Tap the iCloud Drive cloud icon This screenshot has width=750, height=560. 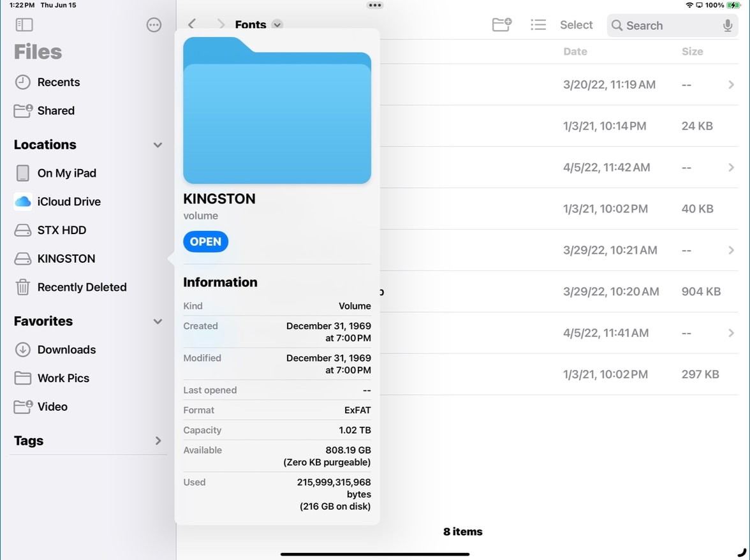pos(22,202)
